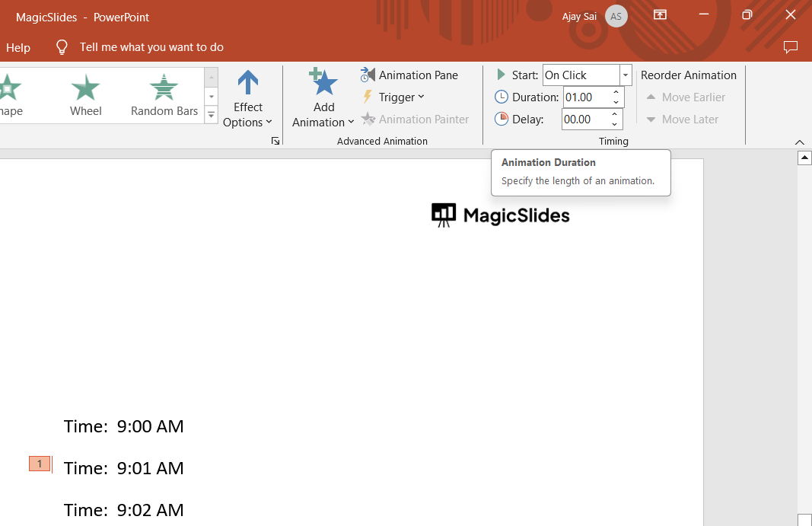This screenshot has width=812, height=526.
Task: Click Move Earlier in Reorder Animation
Action: 686,97
